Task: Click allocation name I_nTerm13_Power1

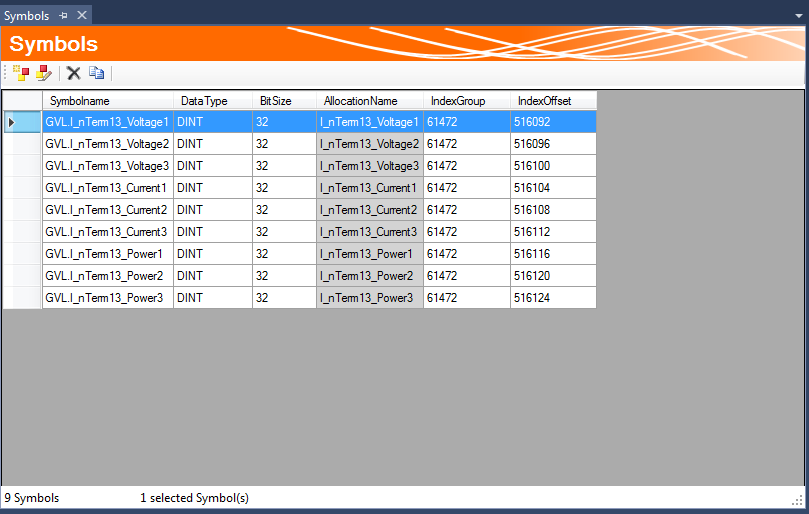Action: (x=370, y=254)
